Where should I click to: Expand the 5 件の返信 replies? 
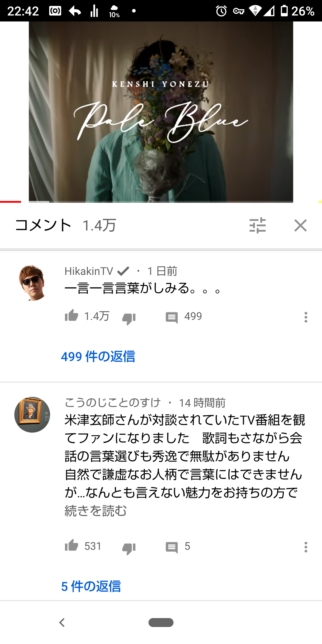point(91,586)
